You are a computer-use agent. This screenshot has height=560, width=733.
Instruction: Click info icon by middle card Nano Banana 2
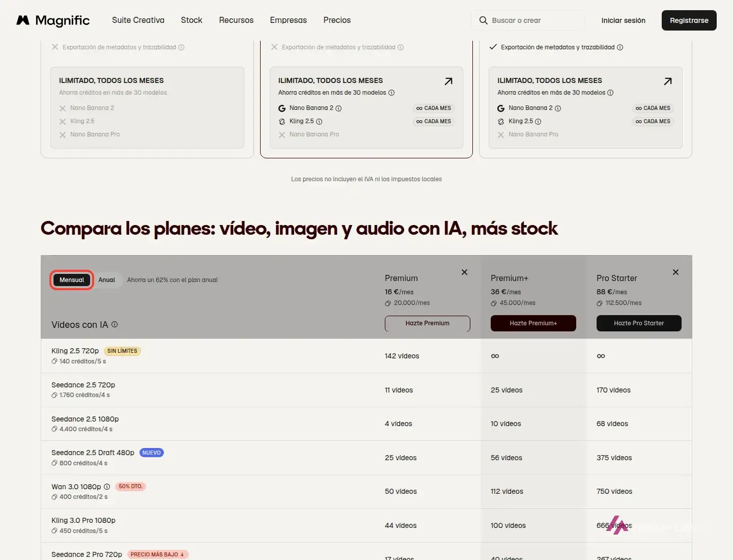click(339, 108)
